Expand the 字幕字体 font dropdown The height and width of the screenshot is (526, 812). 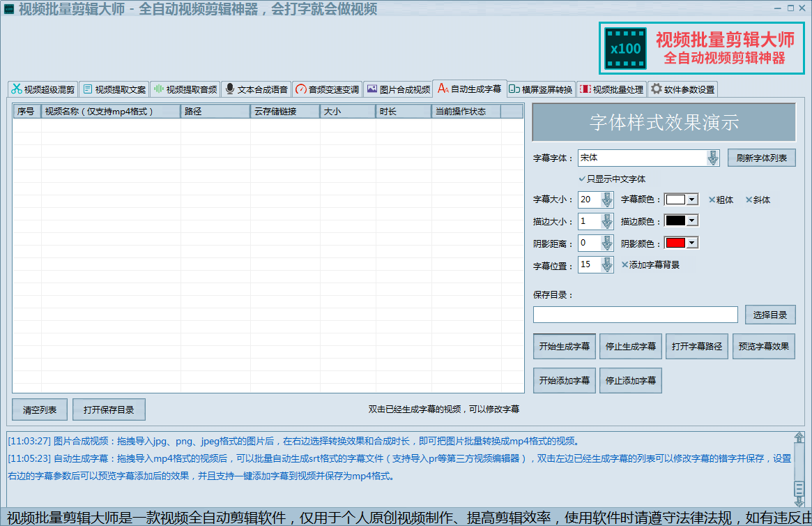[x=712, y=158]
